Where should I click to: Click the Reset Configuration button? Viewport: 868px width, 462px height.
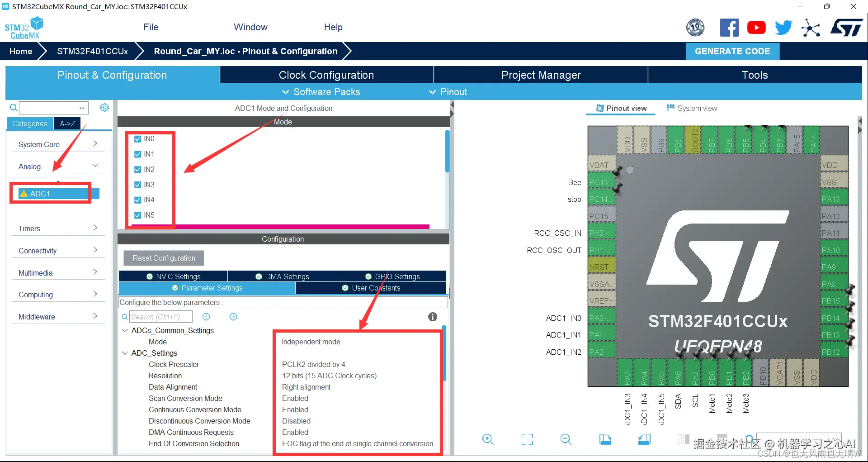point(164,258)
